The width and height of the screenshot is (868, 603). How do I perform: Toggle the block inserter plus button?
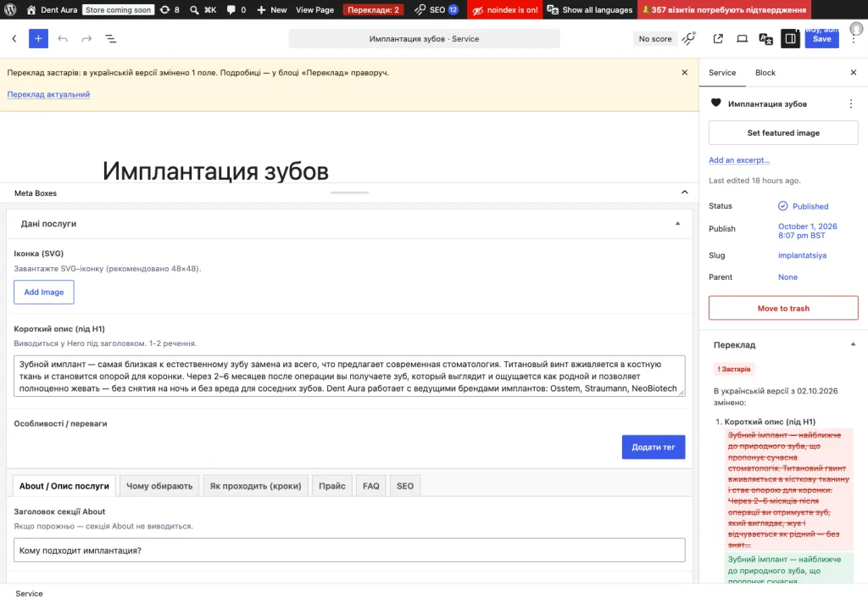tap(38, 39)
